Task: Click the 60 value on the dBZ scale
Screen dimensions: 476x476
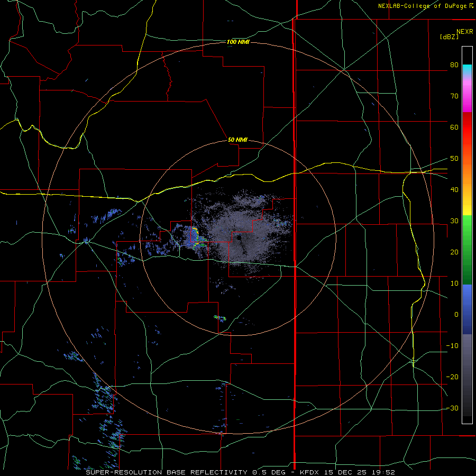Action: [454, 127]
